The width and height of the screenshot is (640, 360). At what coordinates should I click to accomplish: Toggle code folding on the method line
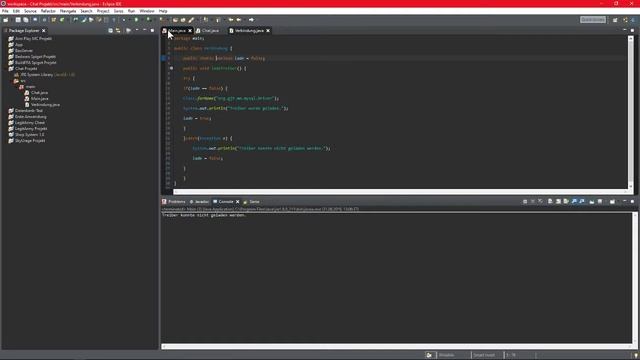click(x=171, y=68)
